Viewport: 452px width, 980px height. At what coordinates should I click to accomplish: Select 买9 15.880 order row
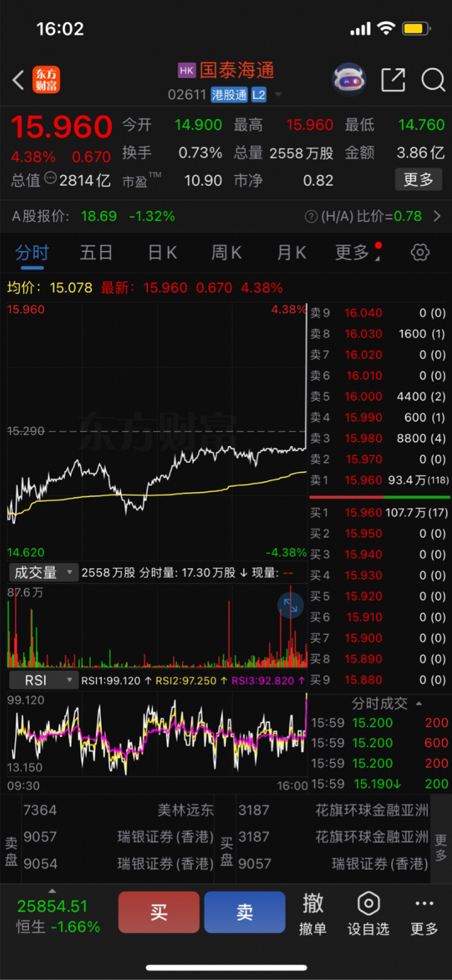pos(380,680)
